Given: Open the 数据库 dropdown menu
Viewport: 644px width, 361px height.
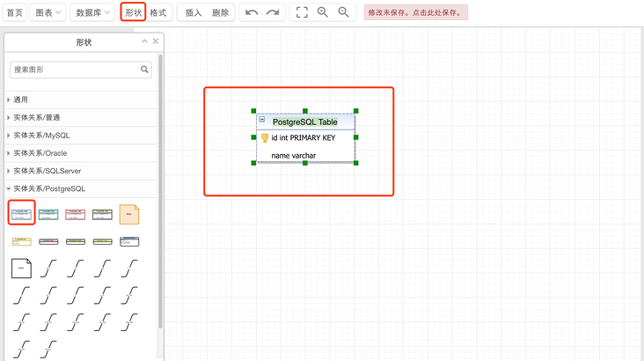Looking at the screenshot, I should (91, 12).
